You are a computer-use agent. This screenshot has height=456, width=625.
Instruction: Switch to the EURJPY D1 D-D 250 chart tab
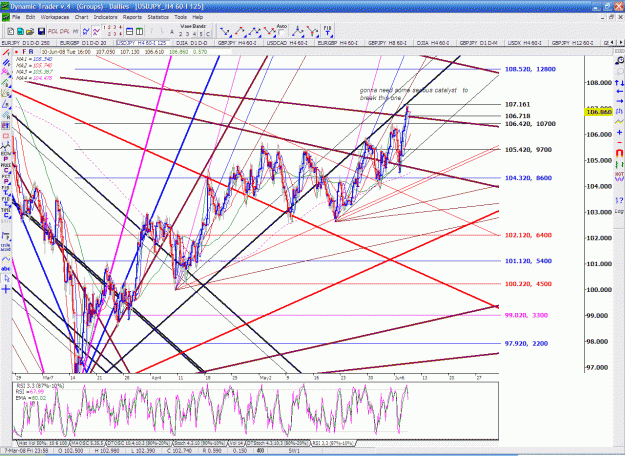coord(26,43)
